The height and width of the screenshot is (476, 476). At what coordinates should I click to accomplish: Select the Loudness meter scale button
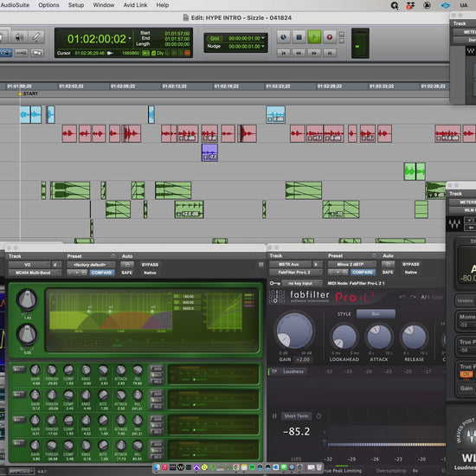pyautogui.click(x=293, y=371)
